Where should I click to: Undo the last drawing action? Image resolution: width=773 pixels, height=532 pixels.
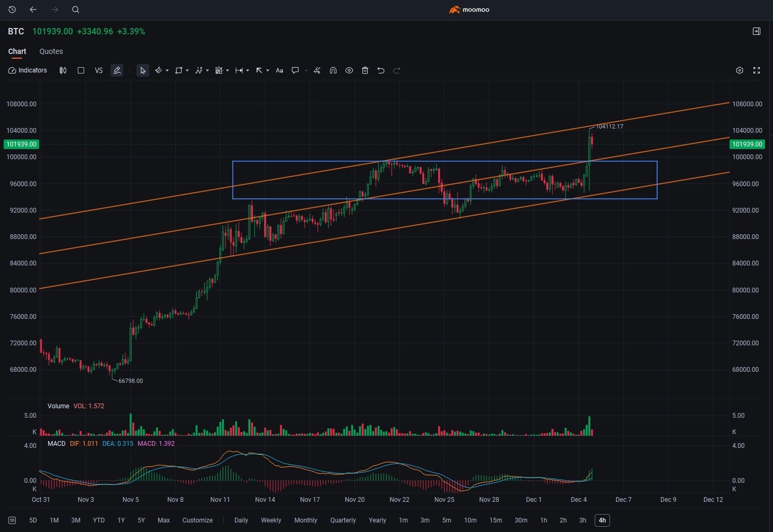pos(381,70)
